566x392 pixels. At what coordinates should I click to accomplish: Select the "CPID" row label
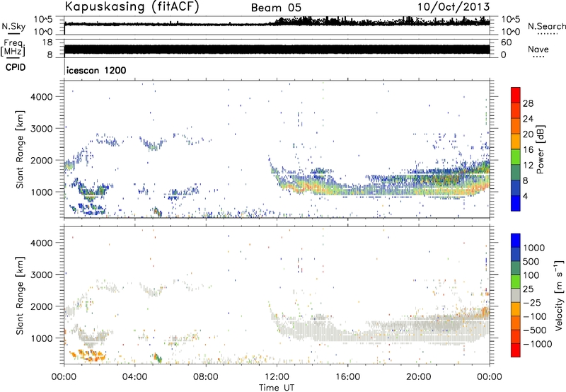[x=16, y=67]
